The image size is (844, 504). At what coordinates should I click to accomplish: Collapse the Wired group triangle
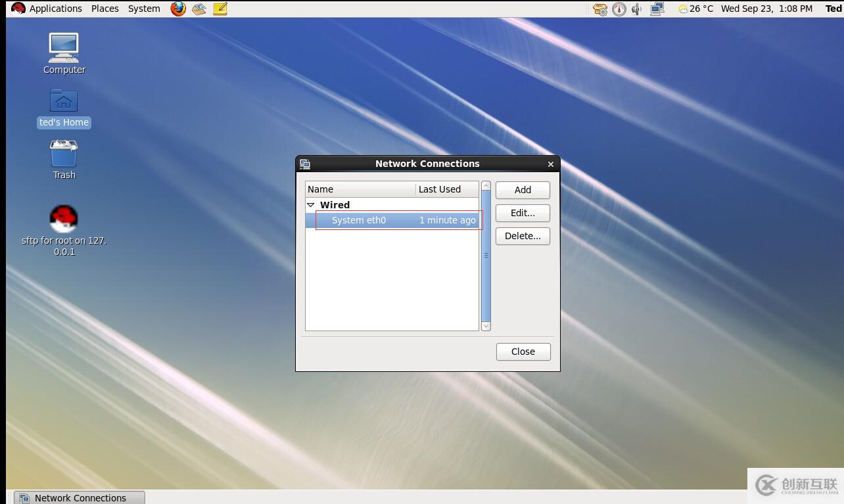[311, 205]
